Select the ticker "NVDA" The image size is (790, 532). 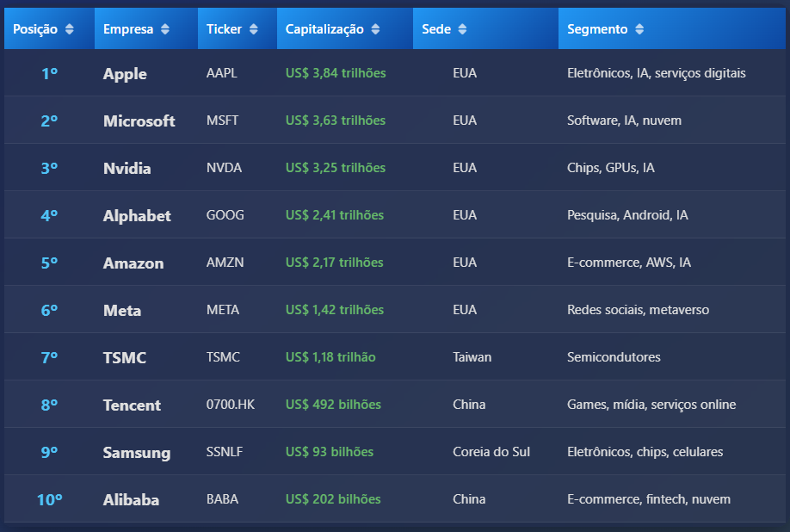pyautogui.click(x=224, y=168)
